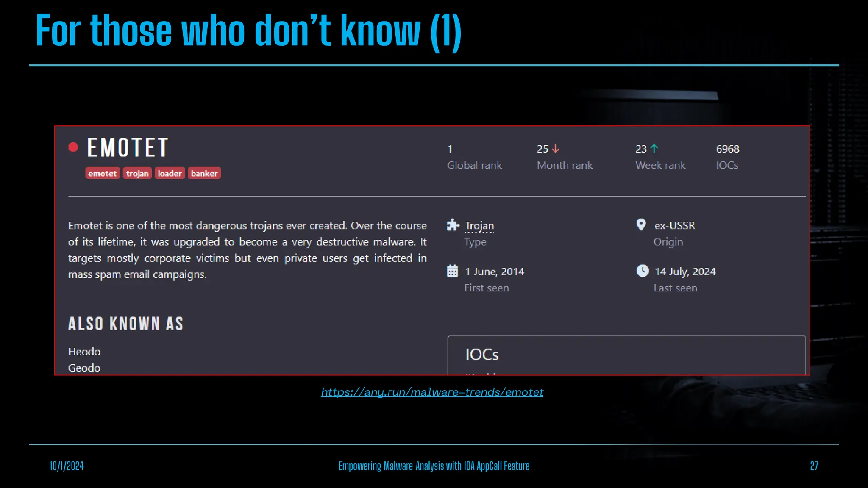Click the slide number 27 in footer

coord(814,466)
